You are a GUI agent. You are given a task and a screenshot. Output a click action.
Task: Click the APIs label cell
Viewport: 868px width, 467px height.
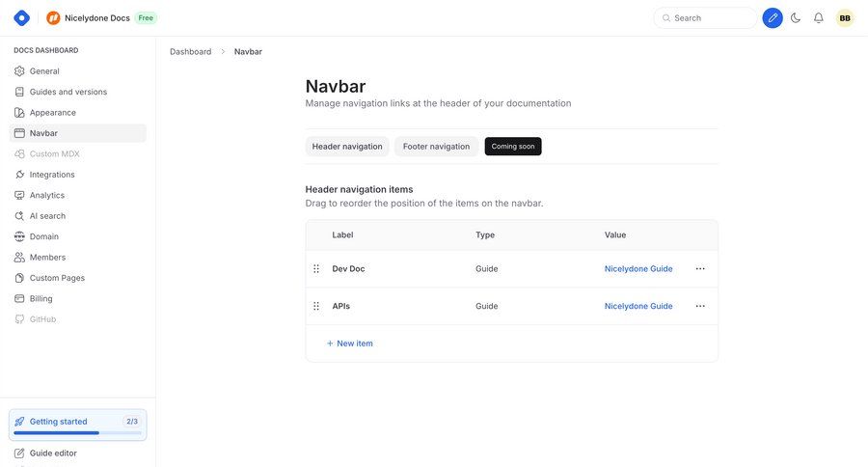click(x=341, y=306)
